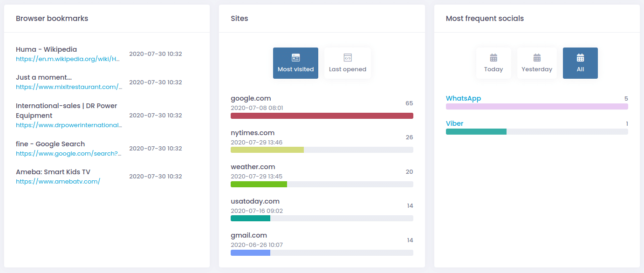The image size is (644, 273).
Task: Click the Most frequent socials heading
Action: (x=485, y=19)
